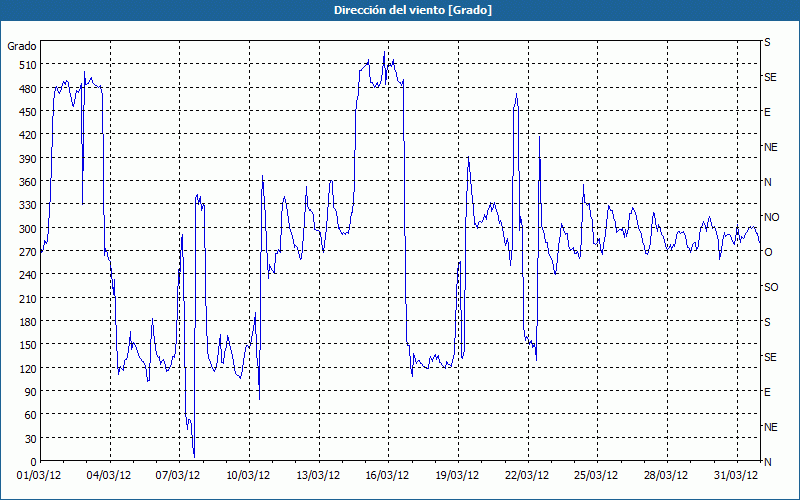Select the "Grado" axis unit label
Viewport: 800px width, 500px height.
tap(22, 46)
